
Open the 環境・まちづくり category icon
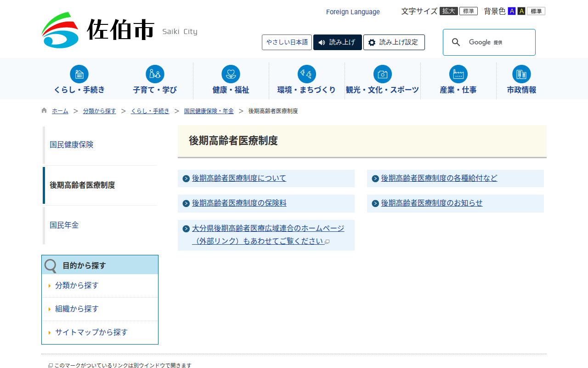[306, 74]
